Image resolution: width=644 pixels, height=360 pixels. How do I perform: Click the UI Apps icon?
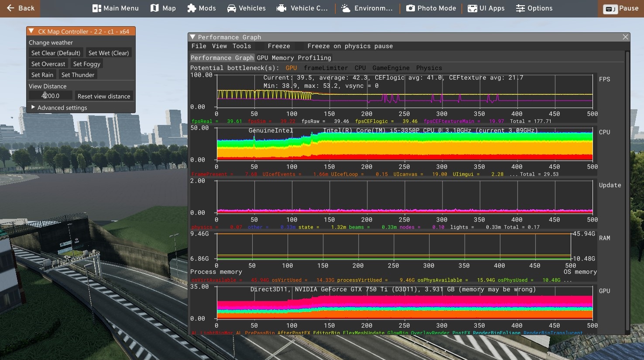click(x=472, y=8)
